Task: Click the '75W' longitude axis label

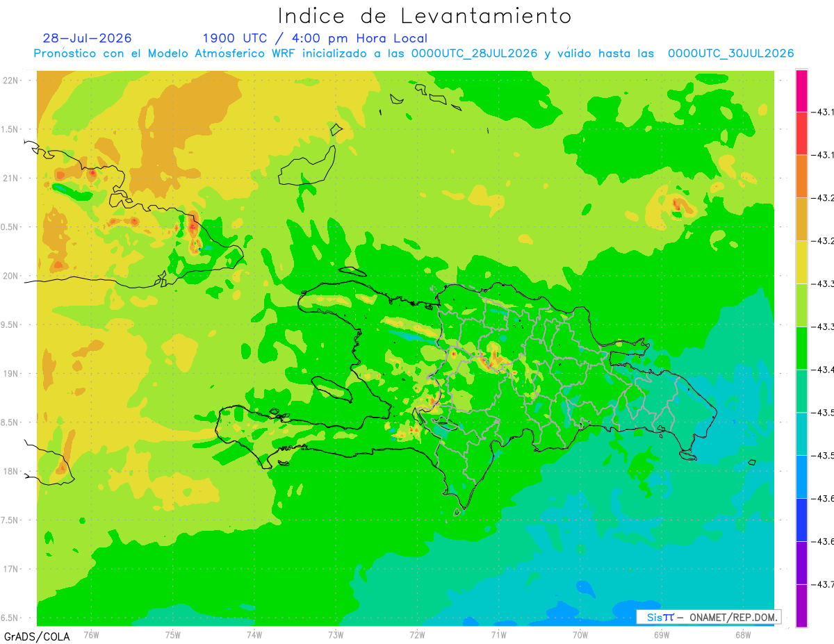Action: pos(173,634)
